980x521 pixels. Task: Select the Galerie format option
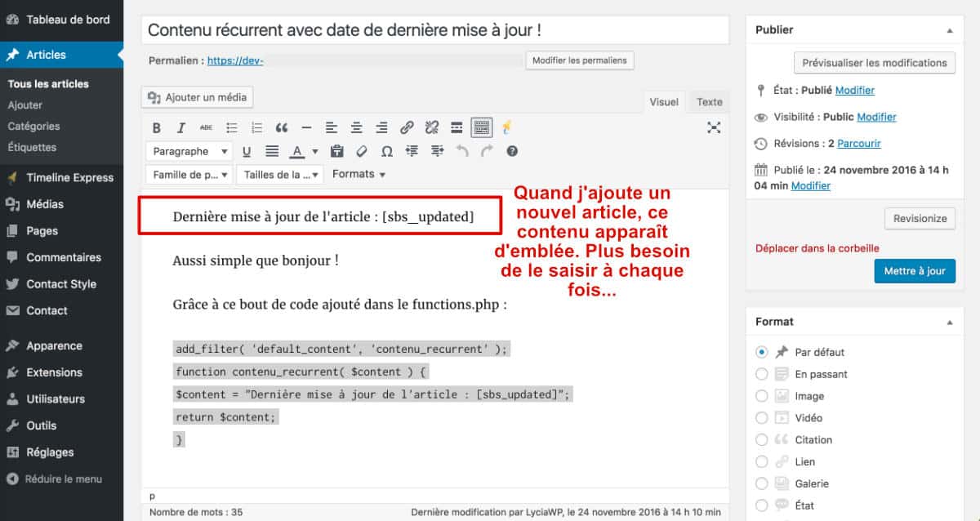761,483
